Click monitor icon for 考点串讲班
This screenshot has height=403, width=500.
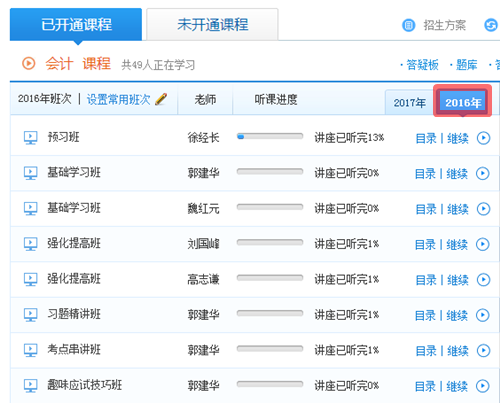(30, 350)
